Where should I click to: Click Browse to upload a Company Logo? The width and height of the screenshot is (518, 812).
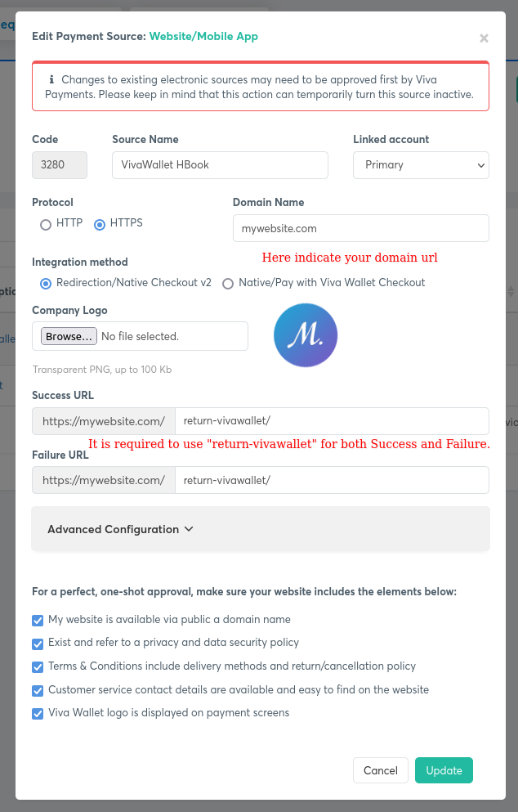(x=68, y=335)
